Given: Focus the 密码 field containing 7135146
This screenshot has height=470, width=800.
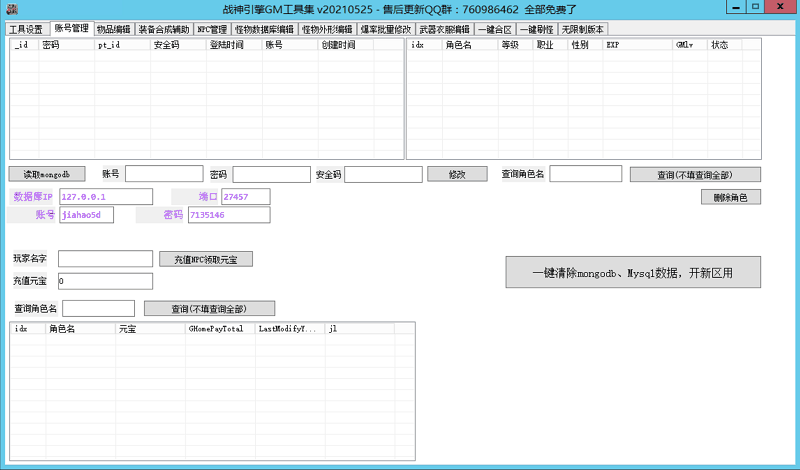Looking at the screenshot, I should 229,215.
